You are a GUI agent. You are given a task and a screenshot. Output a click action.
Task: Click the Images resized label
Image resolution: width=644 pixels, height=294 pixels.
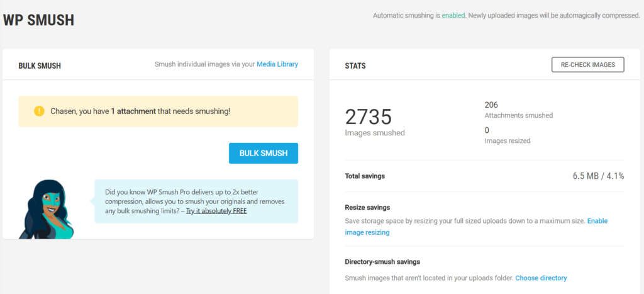point(508,141)
